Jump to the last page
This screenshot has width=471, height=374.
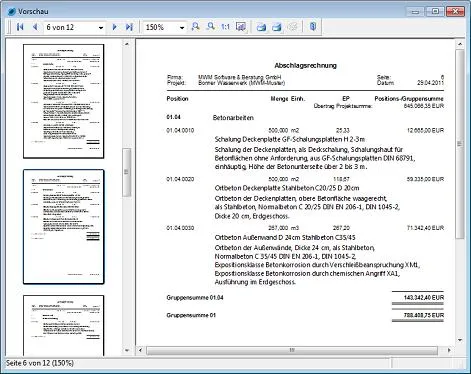tap(129, 27)
